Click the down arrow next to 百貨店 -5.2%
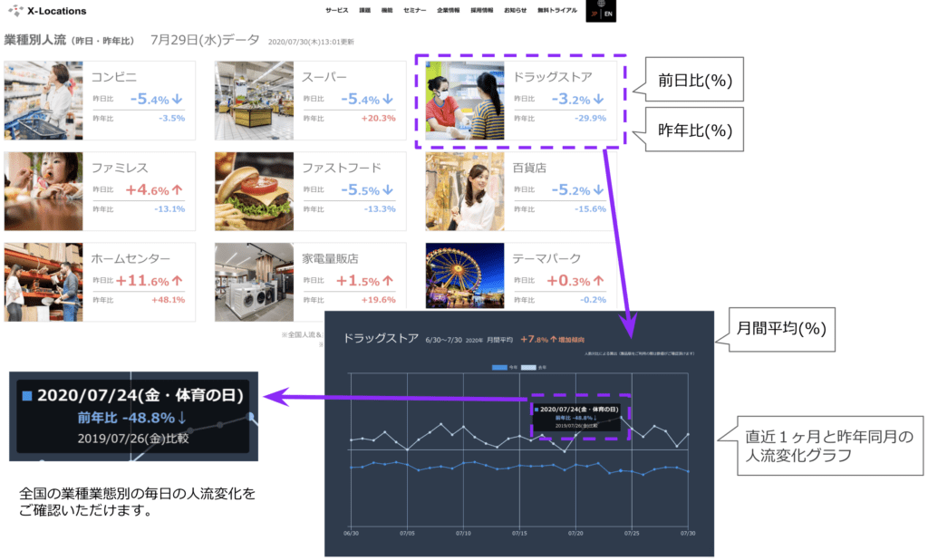 tap(596, 188)
